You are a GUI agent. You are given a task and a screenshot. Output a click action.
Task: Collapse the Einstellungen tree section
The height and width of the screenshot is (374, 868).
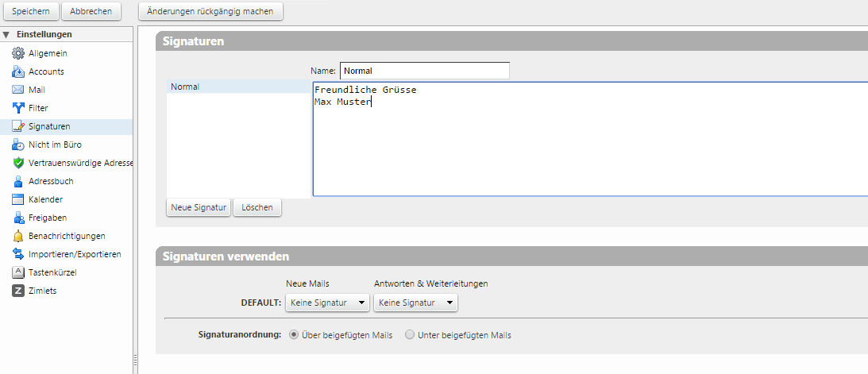tap(6, 35)
